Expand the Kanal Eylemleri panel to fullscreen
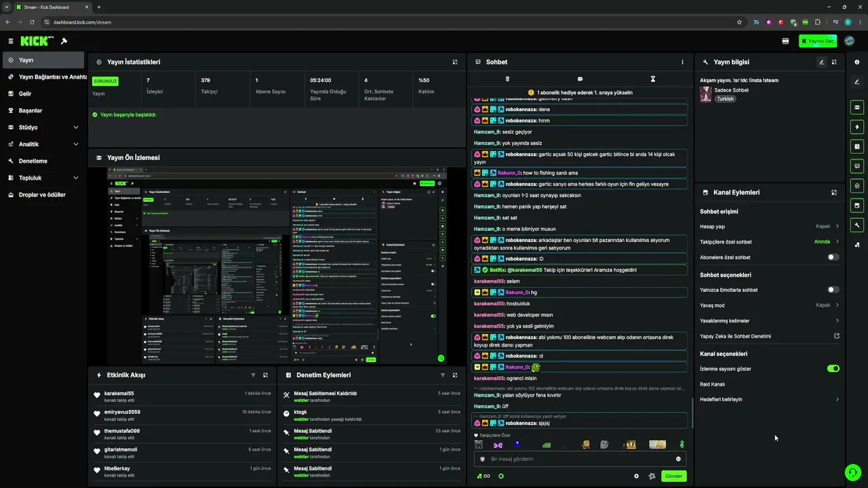This screenshot has height=488, width=868. pyautogui.click(x=834, y=192)
